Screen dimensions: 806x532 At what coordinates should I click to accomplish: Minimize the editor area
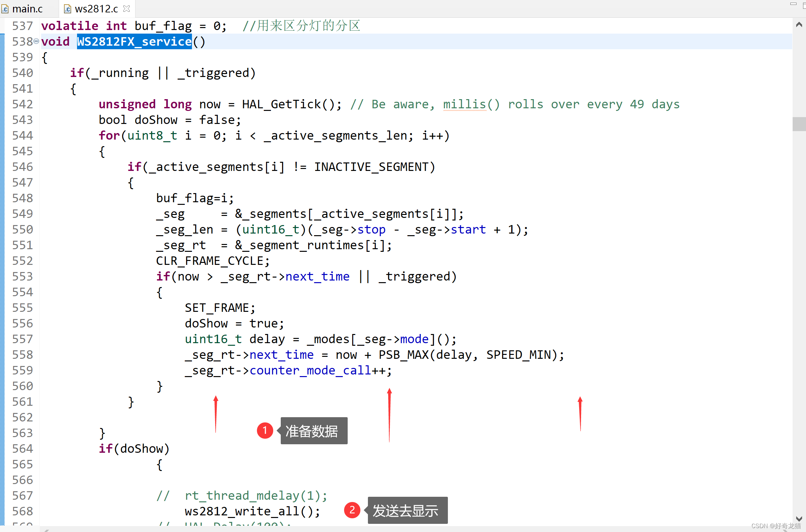pyautogui.click(x=793, y=4)
